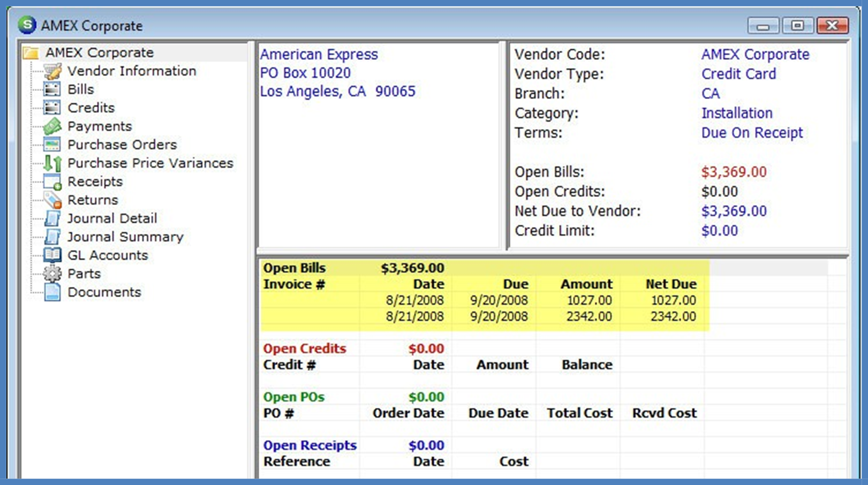Select the open bill row for 2342.00
The image size is (868, 485).
pos(484,316)
